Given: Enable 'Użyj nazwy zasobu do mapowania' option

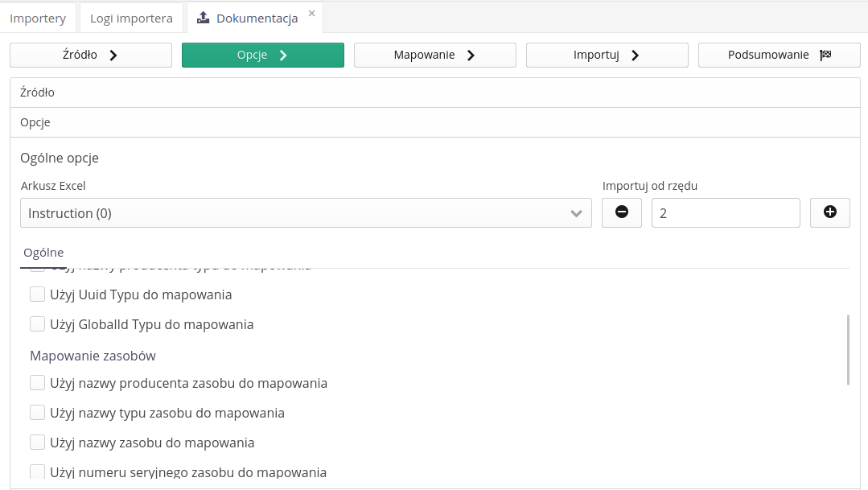Looking at the screenshot, I should point(37,443).
